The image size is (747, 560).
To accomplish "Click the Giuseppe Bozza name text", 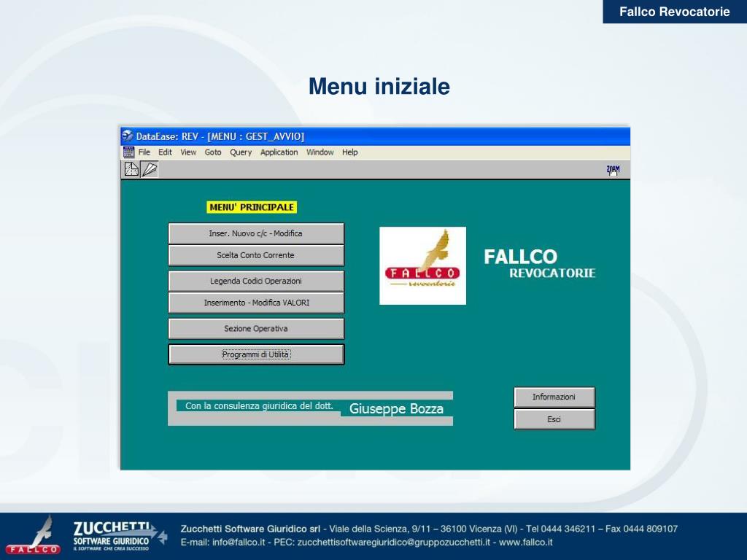I will [396, 408].
